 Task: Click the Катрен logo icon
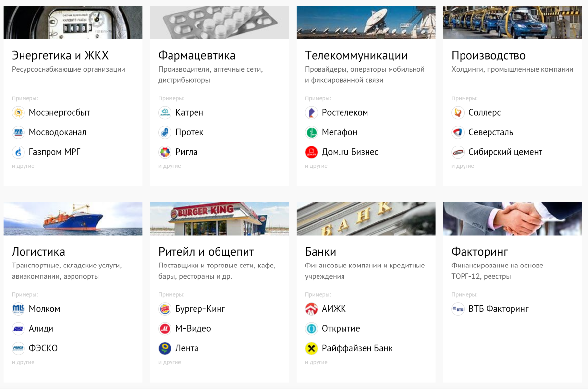165,113
